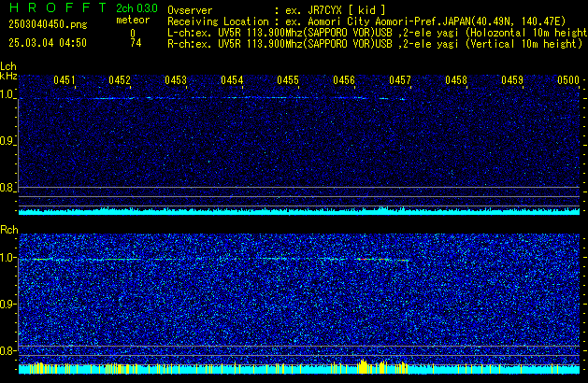Screen dimensions: 588x383
Task: Select the timestamp "25.03.04 04:50"
Action: click(x=48, y=43)
